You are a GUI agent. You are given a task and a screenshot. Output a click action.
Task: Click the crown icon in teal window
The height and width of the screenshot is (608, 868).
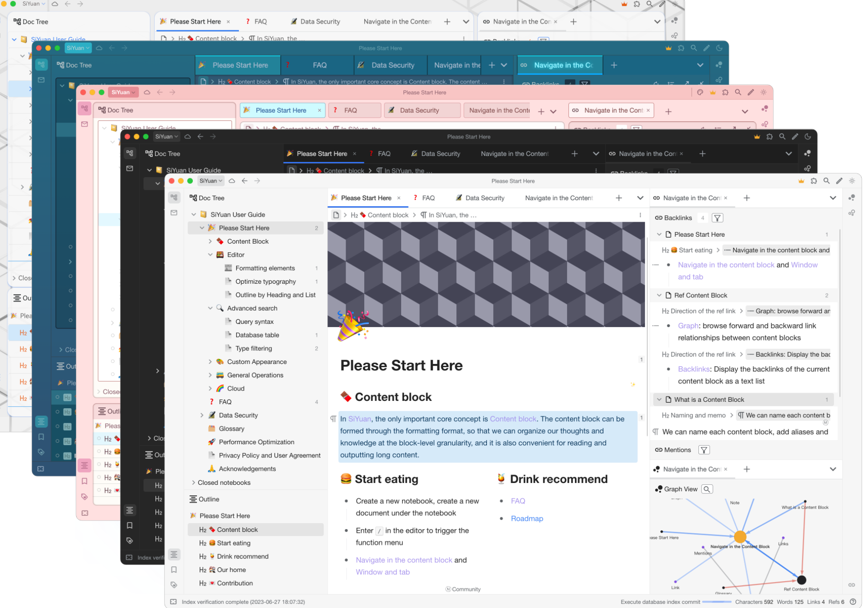(668, 48)
